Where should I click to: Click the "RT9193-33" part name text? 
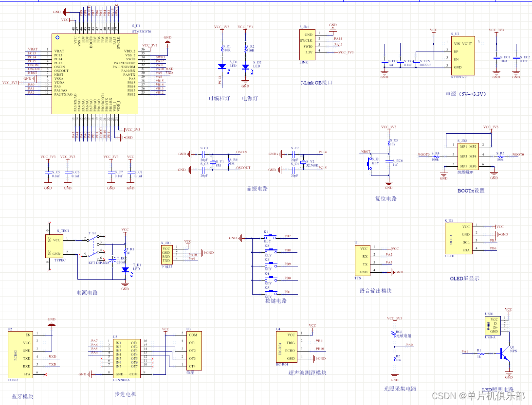[x=459, y=77]
